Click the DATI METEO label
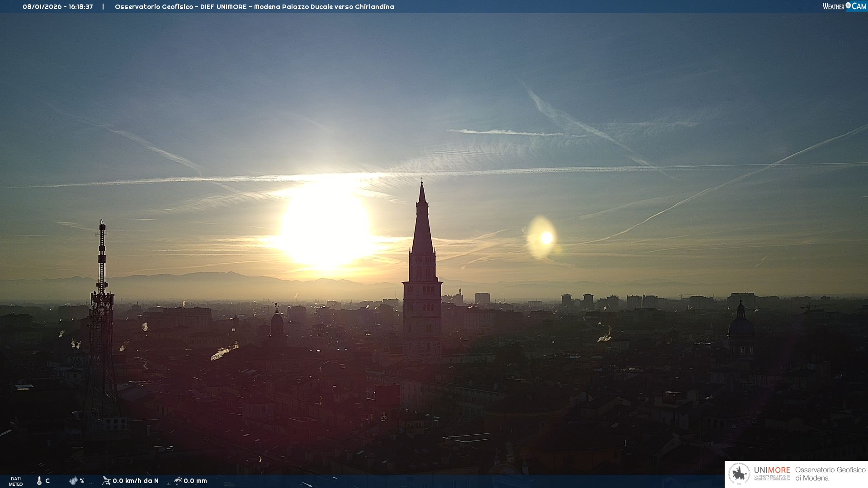868x488 pixels. [16, 481]
